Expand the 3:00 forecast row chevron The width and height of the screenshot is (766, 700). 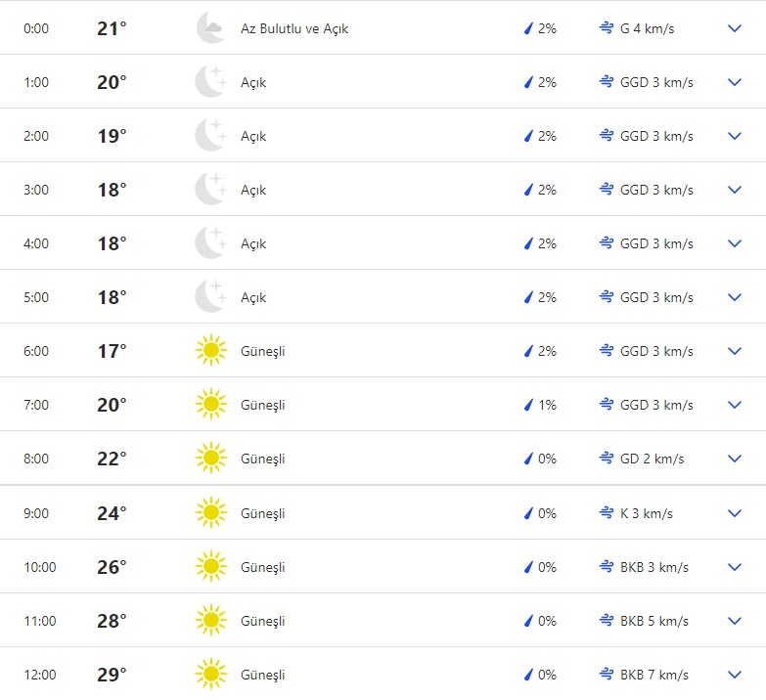[x=736, y=190]
